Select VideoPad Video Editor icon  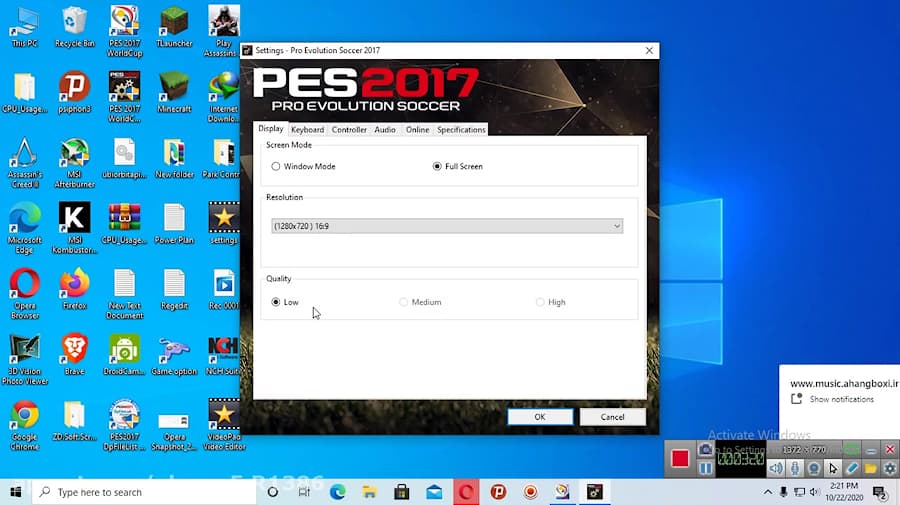224,425
